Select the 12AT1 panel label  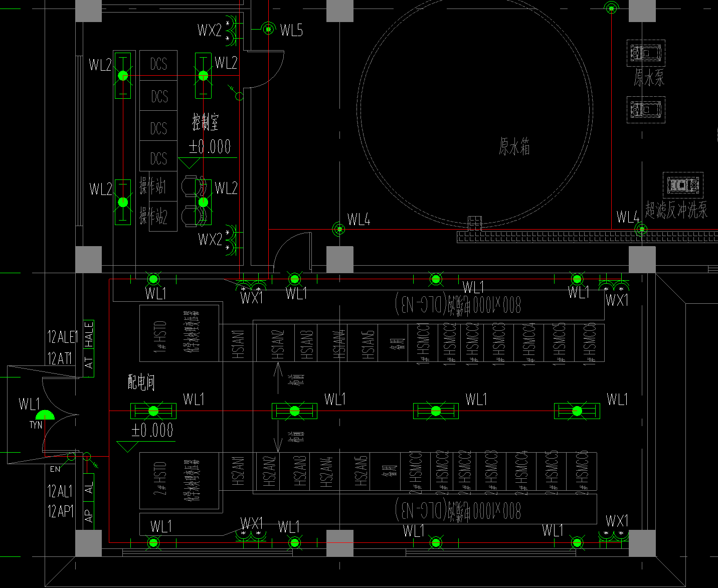(60, 358)
